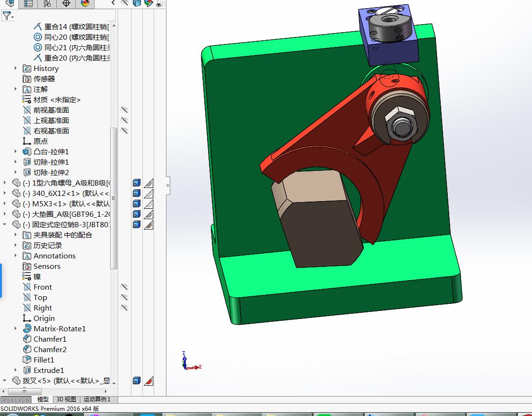Toggle the blue cube checkbox for 大垫圈_A级

pos(136,214)
